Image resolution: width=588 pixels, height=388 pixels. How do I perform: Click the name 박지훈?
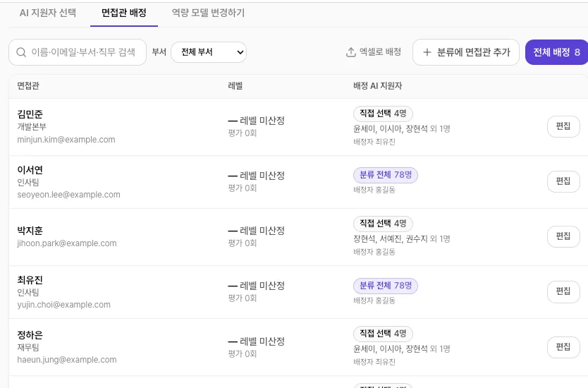pos(30,231)
